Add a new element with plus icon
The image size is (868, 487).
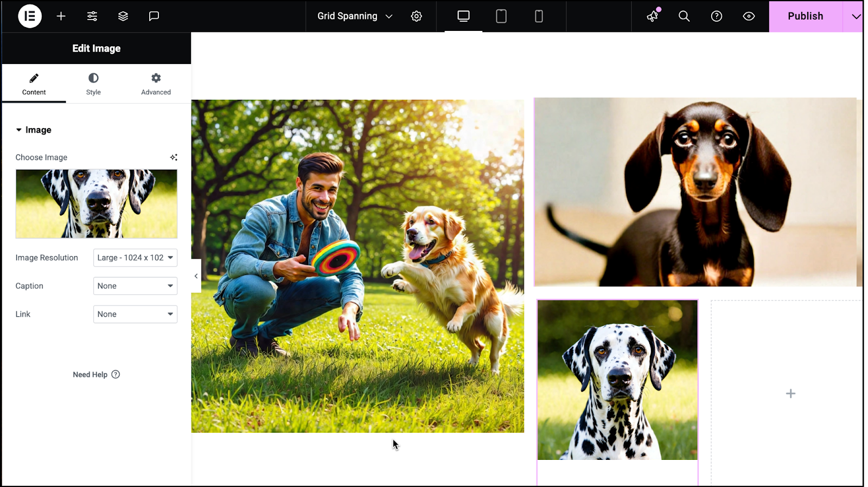click(x=61, y=16)
